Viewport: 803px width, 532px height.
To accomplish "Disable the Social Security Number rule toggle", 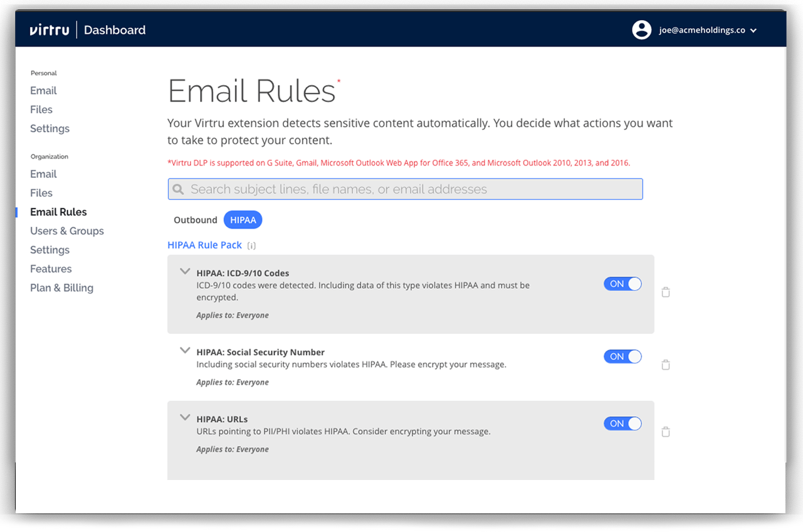I will [622, 357].
